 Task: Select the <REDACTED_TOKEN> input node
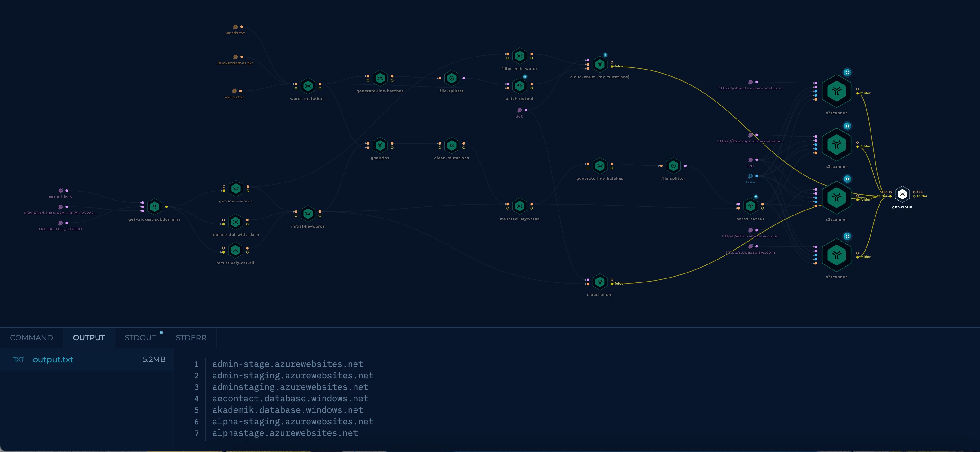pos(60,223)
